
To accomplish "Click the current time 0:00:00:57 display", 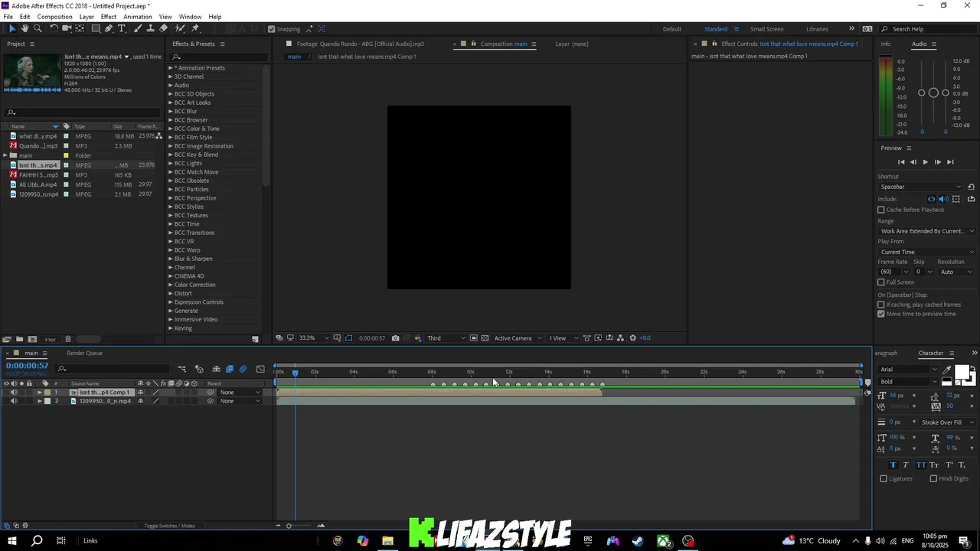I will (x=28, y=366).
